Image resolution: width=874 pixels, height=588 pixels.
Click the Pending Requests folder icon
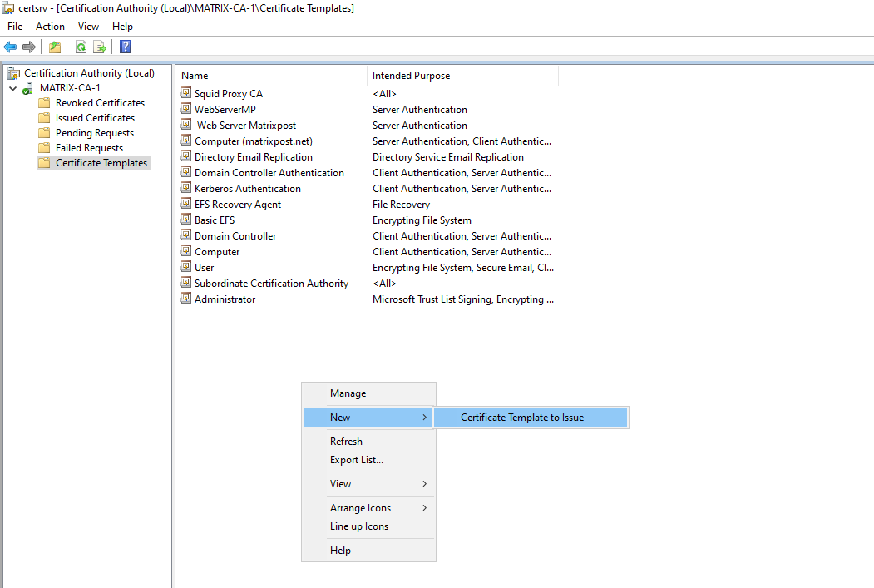44,132
